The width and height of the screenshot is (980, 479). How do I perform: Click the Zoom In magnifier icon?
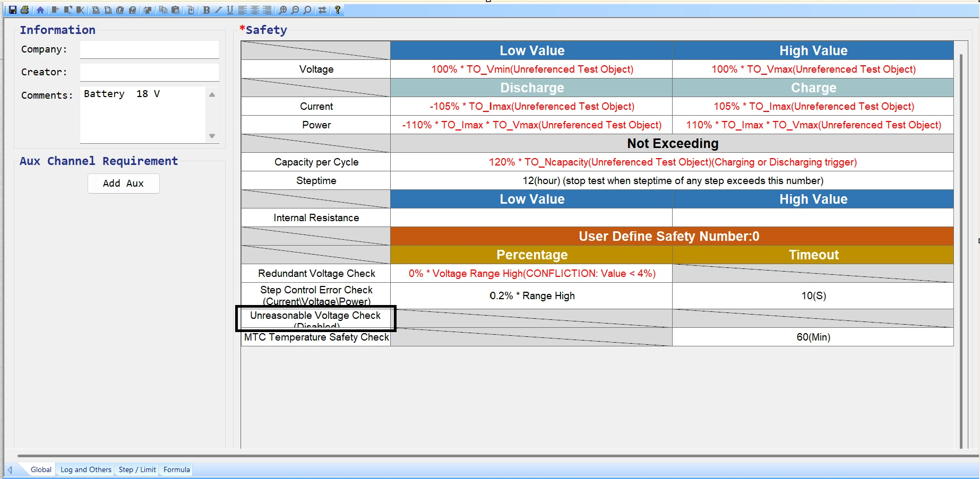[x=283, y=10]
